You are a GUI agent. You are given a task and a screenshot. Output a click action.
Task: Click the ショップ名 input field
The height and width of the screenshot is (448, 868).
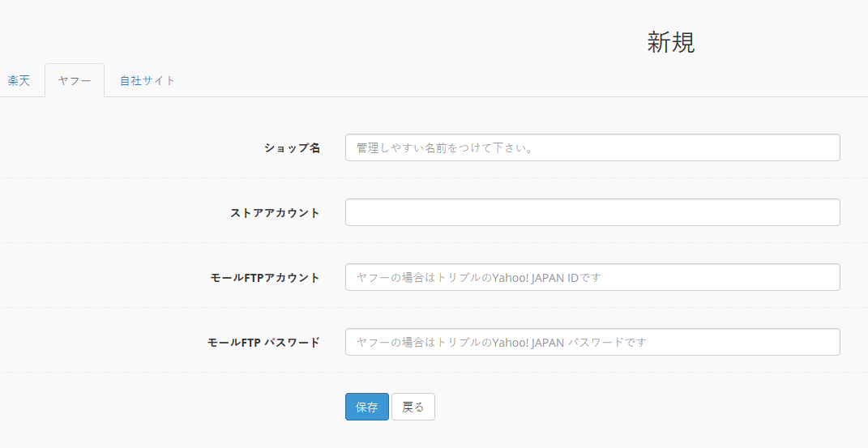click(592, 147)
